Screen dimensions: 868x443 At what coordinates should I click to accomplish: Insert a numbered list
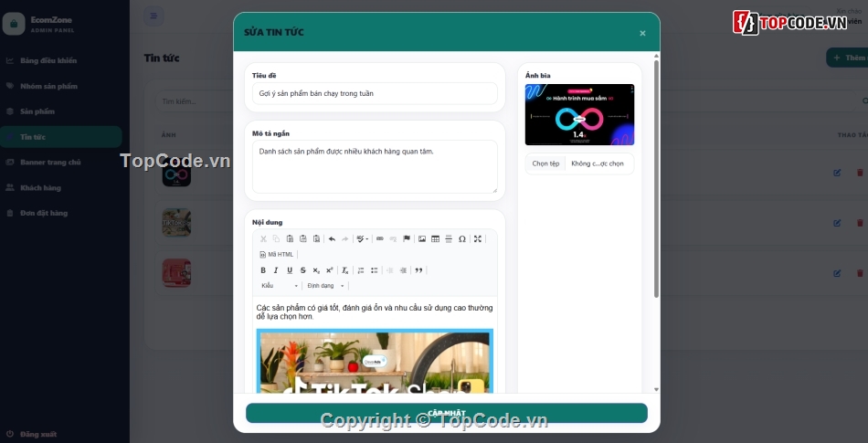click(360, 270)
